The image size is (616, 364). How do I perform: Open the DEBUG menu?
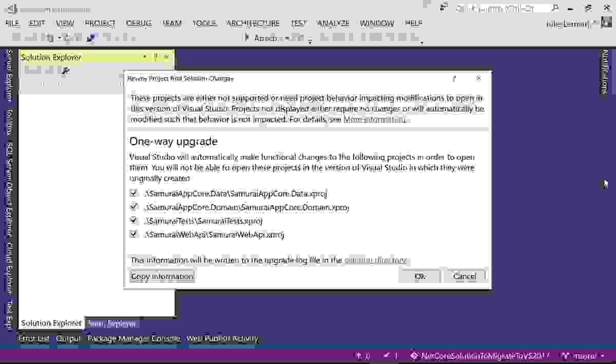139,23
